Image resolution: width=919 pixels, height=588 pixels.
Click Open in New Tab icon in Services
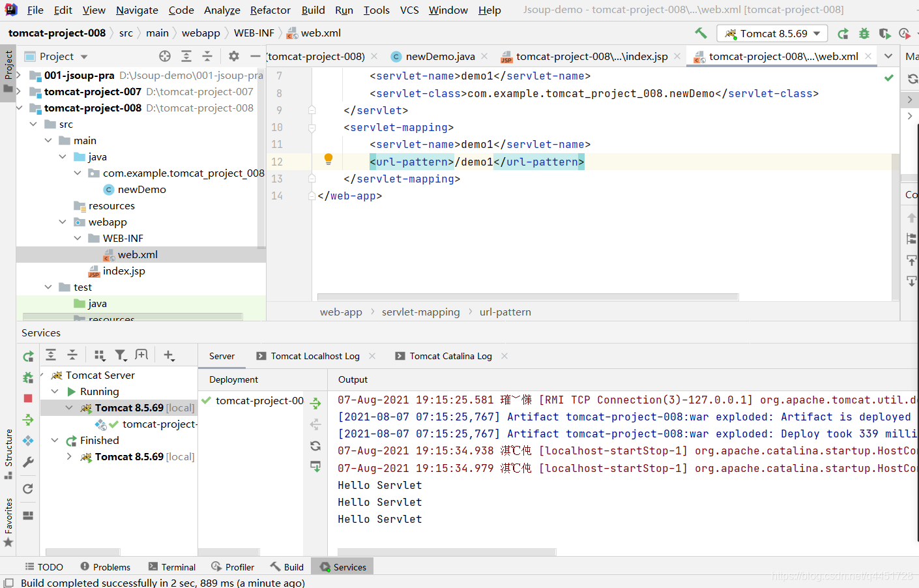pos(141,355)
